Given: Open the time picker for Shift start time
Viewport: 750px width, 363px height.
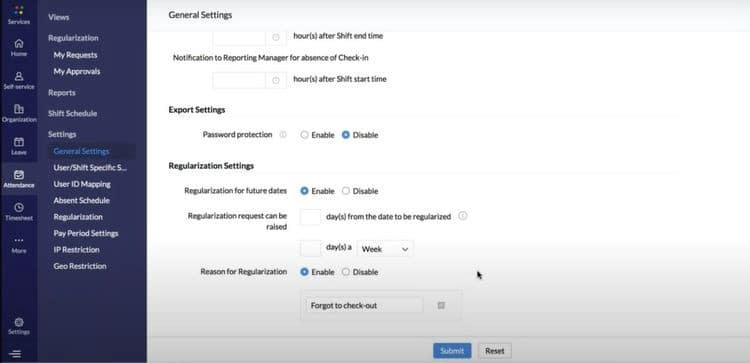Looking at the screenshot, I should coord(276,80).
